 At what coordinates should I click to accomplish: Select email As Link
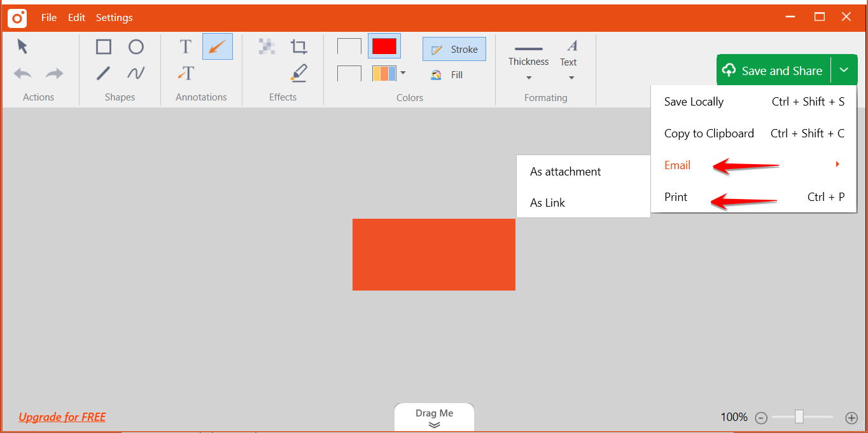(584, 203)
